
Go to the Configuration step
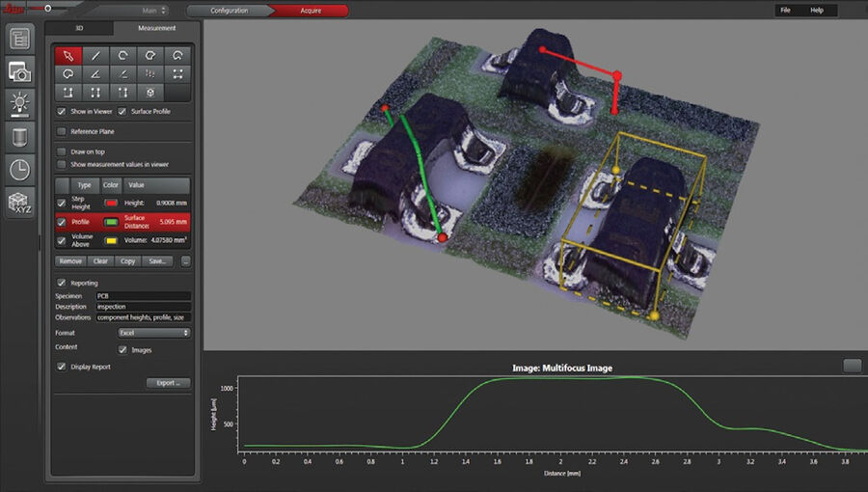230,11
